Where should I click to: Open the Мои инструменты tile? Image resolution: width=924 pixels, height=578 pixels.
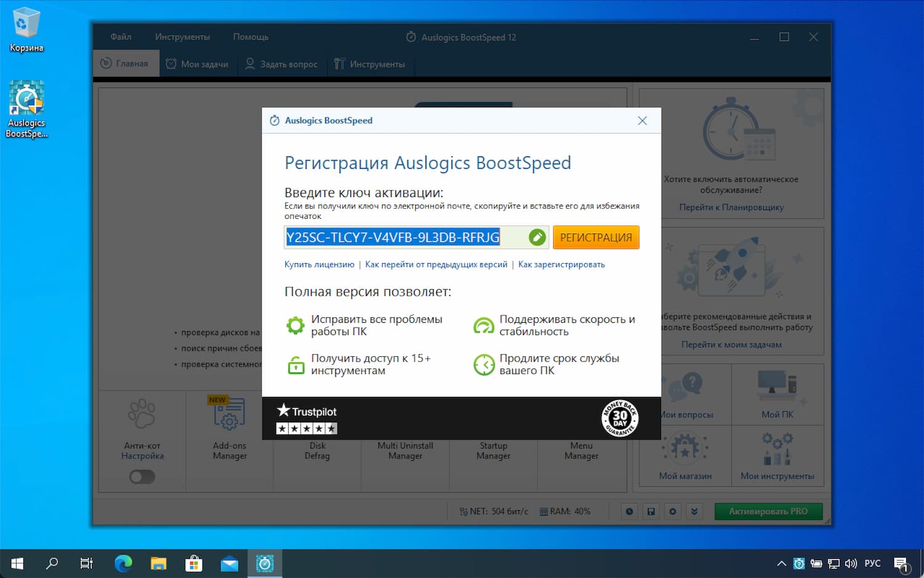(x=777, y=455)
